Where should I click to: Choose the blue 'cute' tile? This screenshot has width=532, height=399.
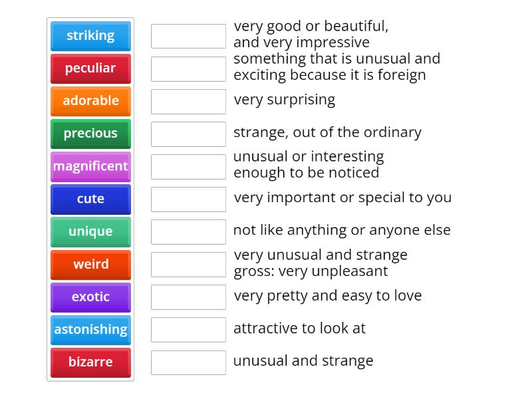90,199
